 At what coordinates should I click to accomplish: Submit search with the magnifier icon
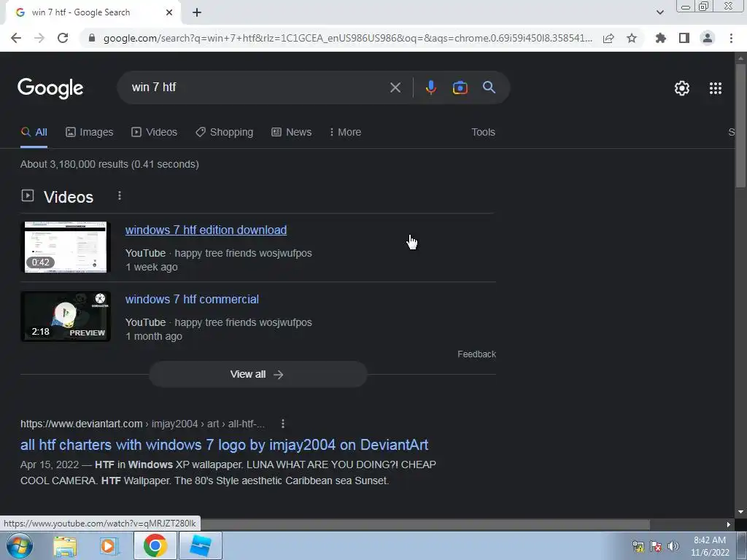point(489,87)
